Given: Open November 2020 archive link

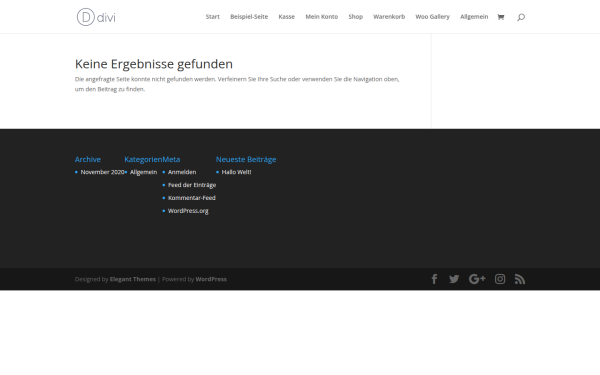Looking at the screenshot, I should [x=102, y=172].
